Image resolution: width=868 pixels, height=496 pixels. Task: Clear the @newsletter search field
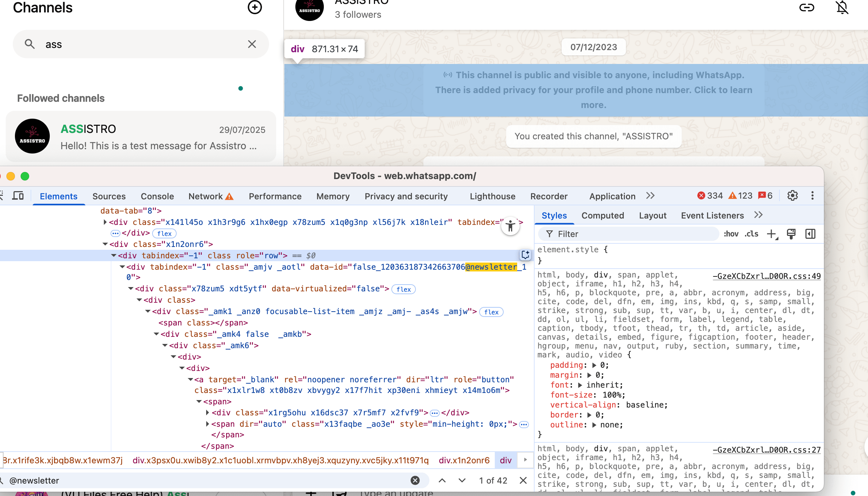(x=415, y=480)
